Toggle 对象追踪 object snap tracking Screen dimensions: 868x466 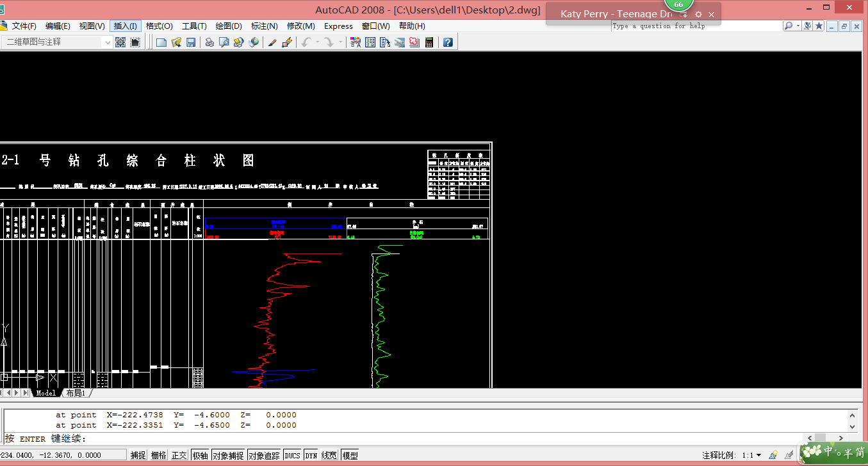(x=265, y=455)
